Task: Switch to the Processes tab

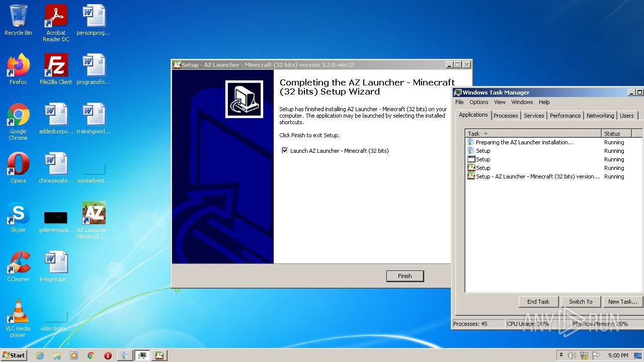Action: pos(506,116)
